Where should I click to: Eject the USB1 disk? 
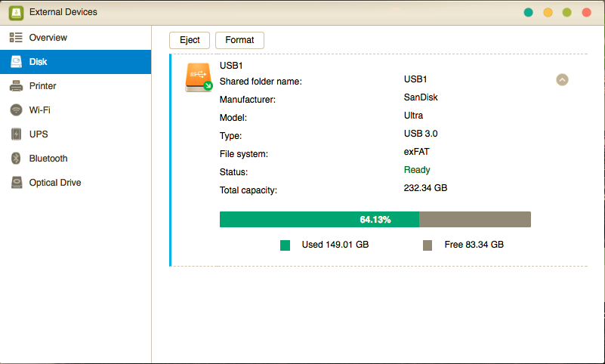click(190, 40)
